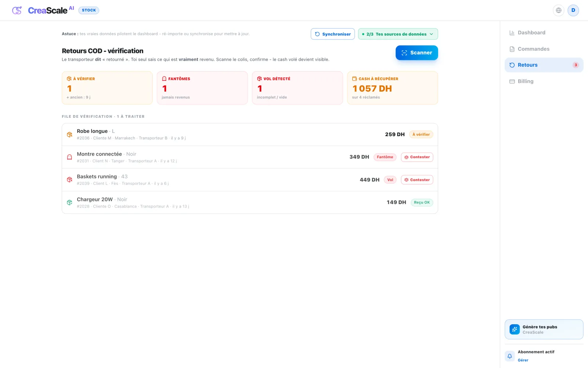Contest the Montre connectée return
This screenshot has height=368, width=588.
pyautogui.click(x=417, y=157)
